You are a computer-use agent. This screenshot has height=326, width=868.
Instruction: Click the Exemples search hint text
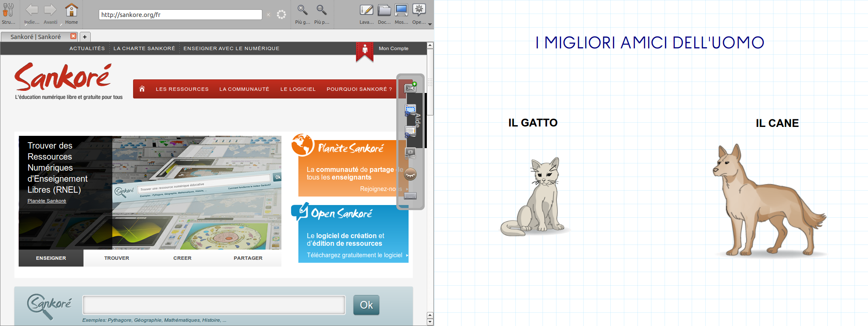click(x=154, y=320)
